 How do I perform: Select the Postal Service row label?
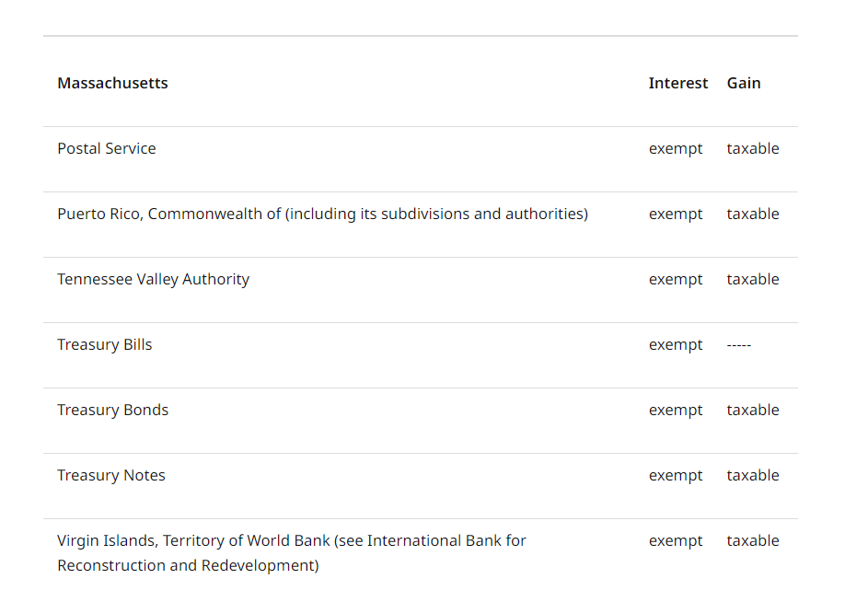point(107,148)
